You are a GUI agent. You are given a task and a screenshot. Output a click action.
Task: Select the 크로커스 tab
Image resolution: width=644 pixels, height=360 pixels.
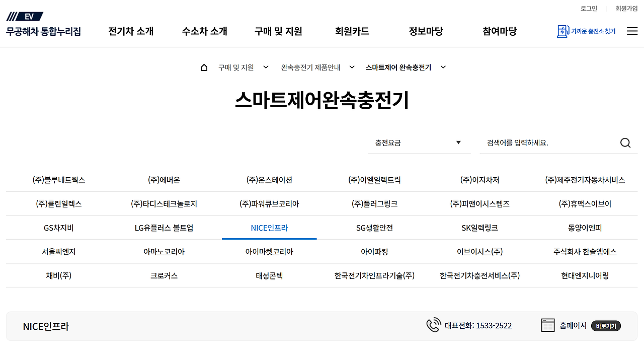click(164, 275)
